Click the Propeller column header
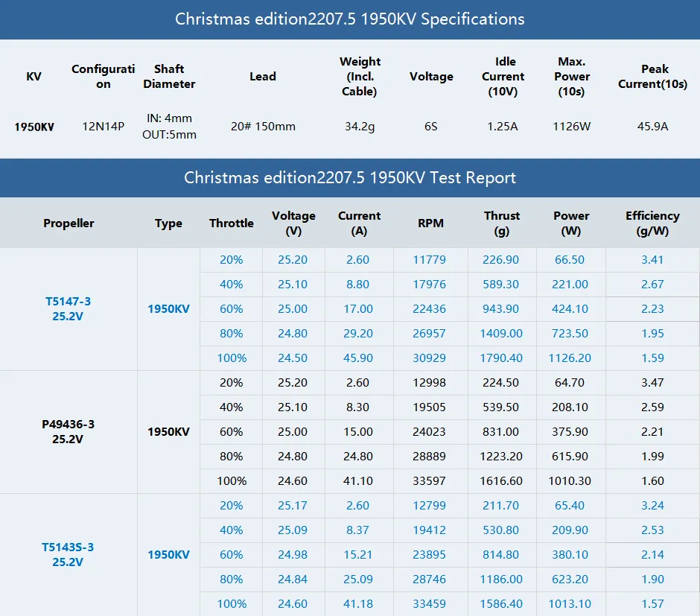Viewport: 700px width, 616px height. [68, 223]
